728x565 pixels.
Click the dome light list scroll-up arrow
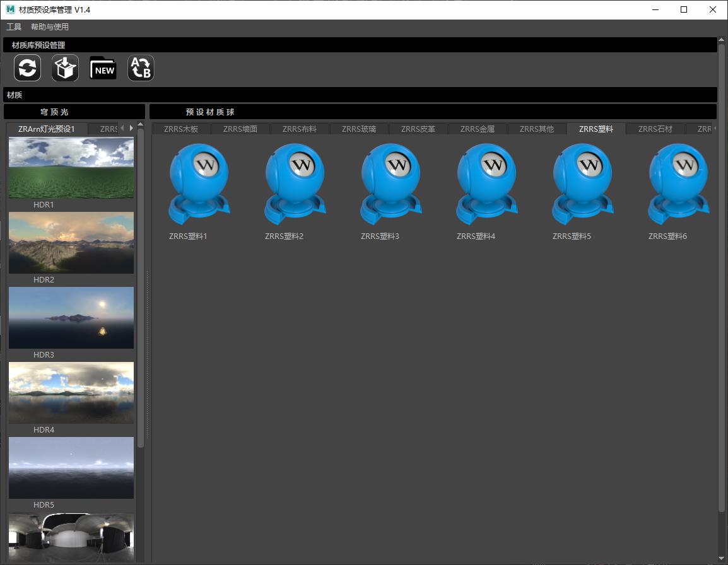coord(141,125)
